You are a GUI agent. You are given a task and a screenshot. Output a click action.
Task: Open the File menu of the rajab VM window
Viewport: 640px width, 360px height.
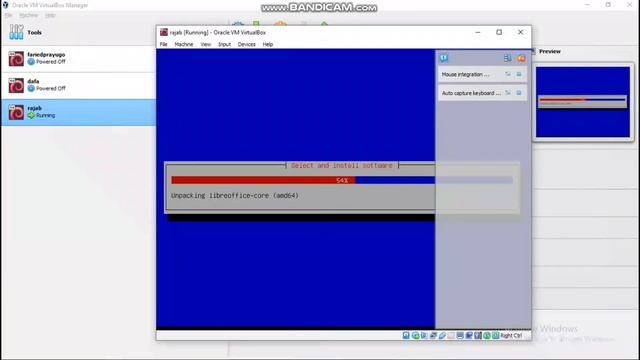tap(164, 44)
